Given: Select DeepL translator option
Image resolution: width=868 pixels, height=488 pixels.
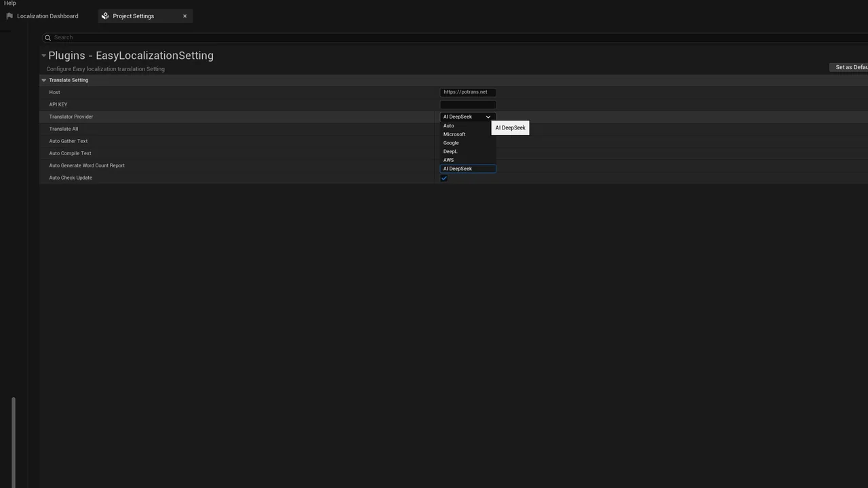Looking at the screenshot, I should (x=450, y=151).
